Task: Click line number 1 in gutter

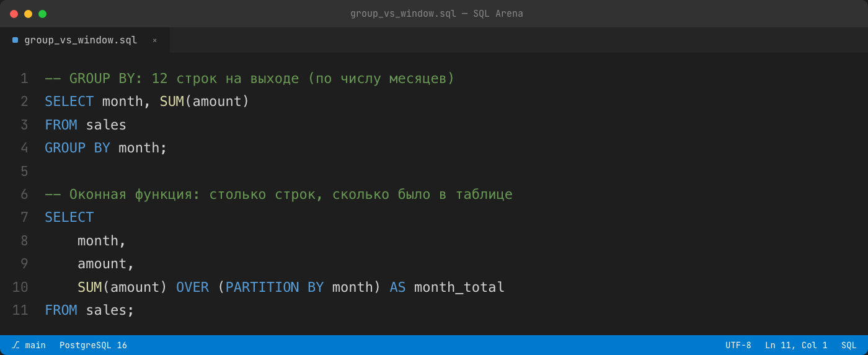Action: (x=24, y=79)
